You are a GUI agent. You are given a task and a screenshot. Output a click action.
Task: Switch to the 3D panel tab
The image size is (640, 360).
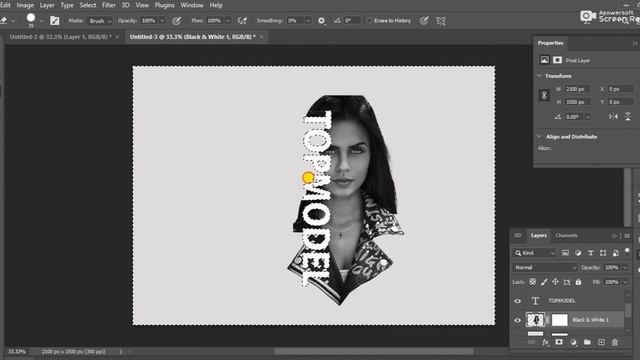click(x=518, y=236)
